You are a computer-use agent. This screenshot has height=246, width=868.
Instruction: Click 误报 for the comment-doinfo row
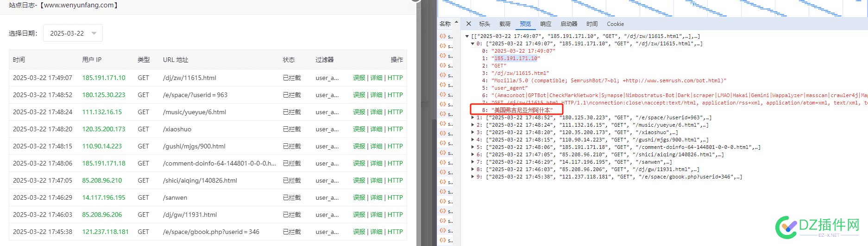(x=359, y=163)
